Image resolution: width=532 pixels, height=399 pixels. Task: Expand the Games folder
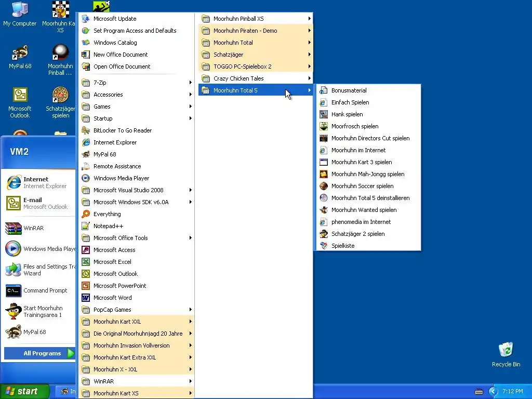coord(137,106)
